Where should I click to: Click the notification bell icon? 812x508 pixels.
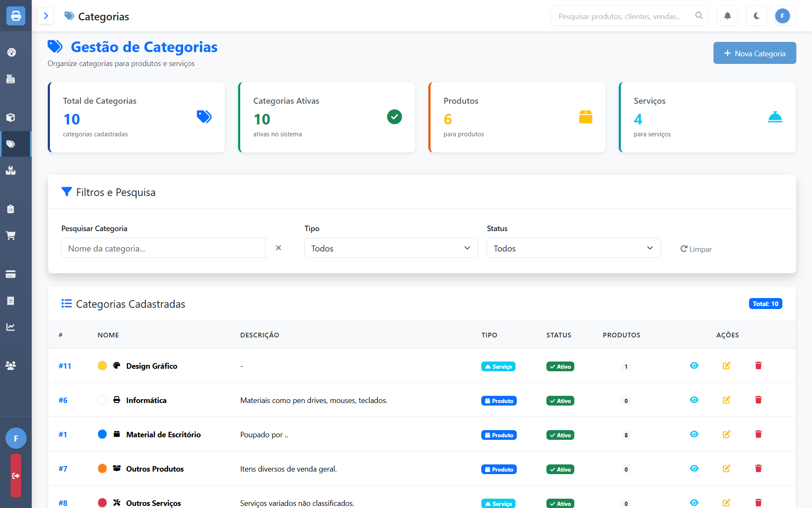[x=727, y=16]
